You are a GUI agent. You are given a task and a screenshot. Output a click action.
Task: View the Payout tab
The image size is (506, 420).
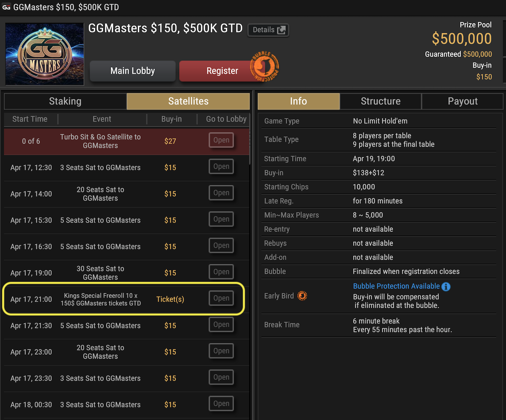463,102
